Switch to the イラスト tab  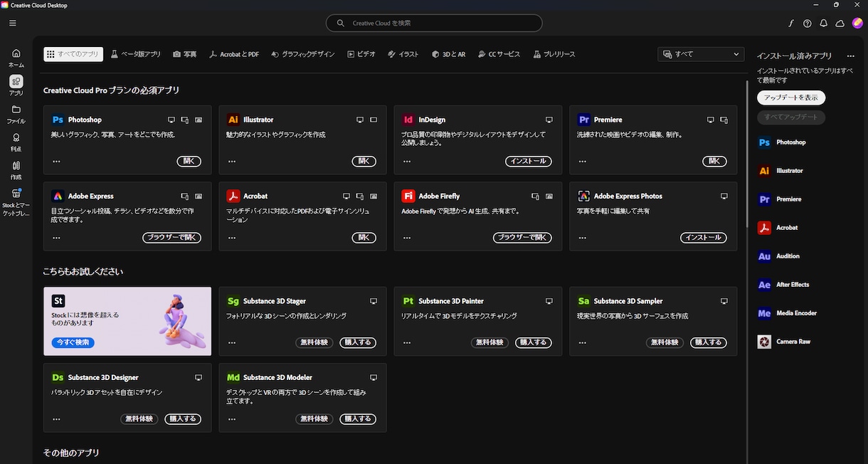403,54
